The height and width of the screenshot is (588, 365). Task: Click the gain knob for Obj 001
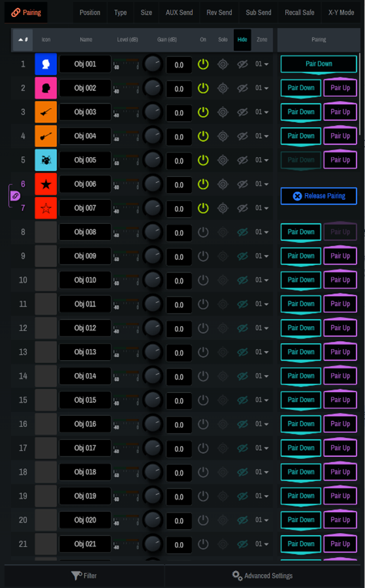point(153,64)
